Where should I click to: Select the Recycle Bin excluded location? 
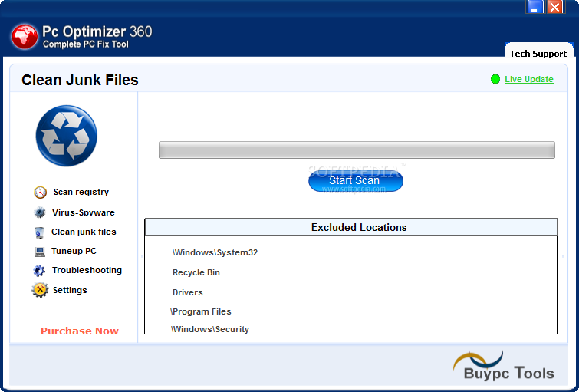196,272
